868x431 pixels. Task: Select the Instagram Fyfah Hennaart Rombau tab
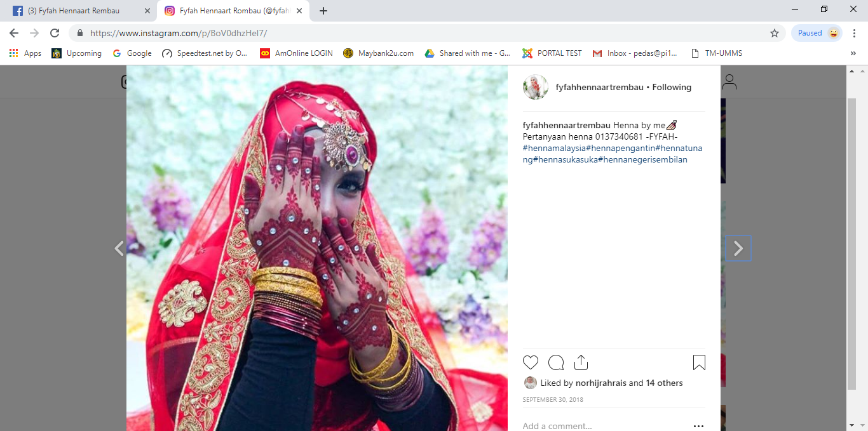tap(234, 11)
